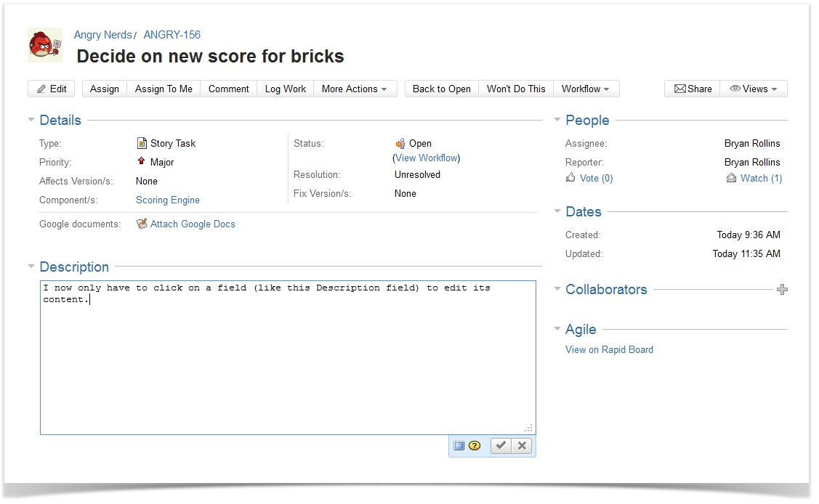Open the yellow help icon below description
This screenshot has width=819, height=504.
pyautogui.click(x=475, y=446)
